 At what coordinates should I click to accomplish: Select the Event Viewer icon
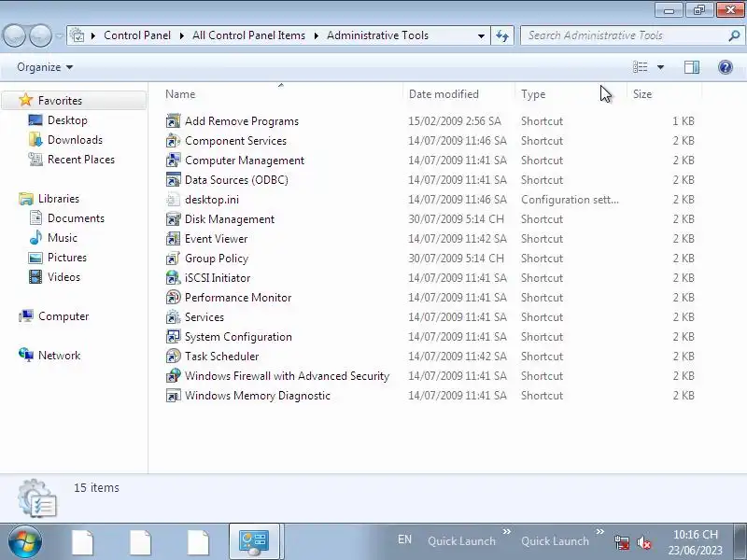(173, 239)
